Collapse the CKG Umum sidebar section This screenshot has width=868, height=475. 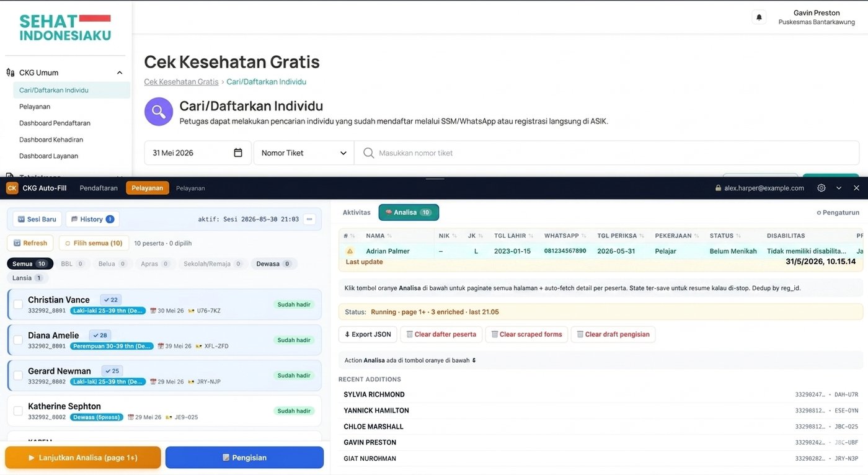[120, 73]
